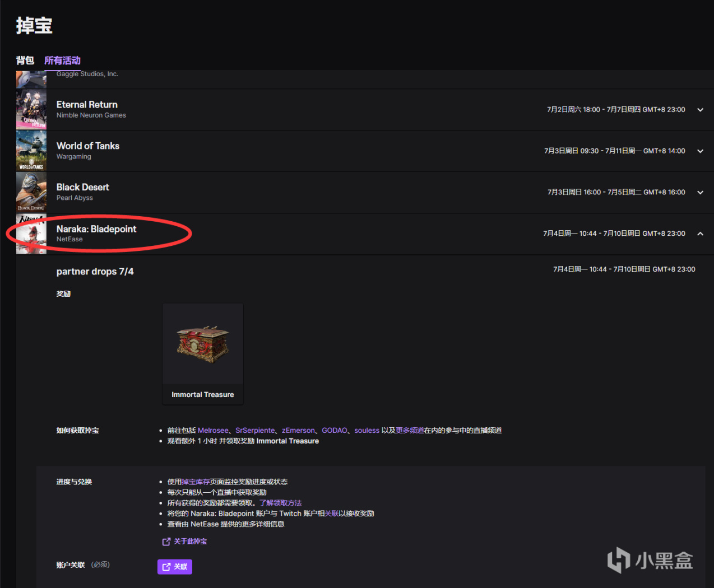Screen dimensions: 714x588
Task: Click the purple 关联 connect button
Action: pos(175,567)
